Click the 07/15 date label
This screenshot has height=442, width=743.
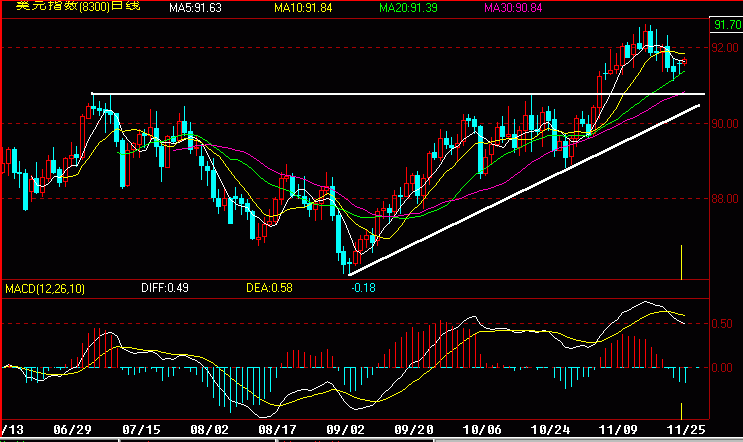click(141, 430)
